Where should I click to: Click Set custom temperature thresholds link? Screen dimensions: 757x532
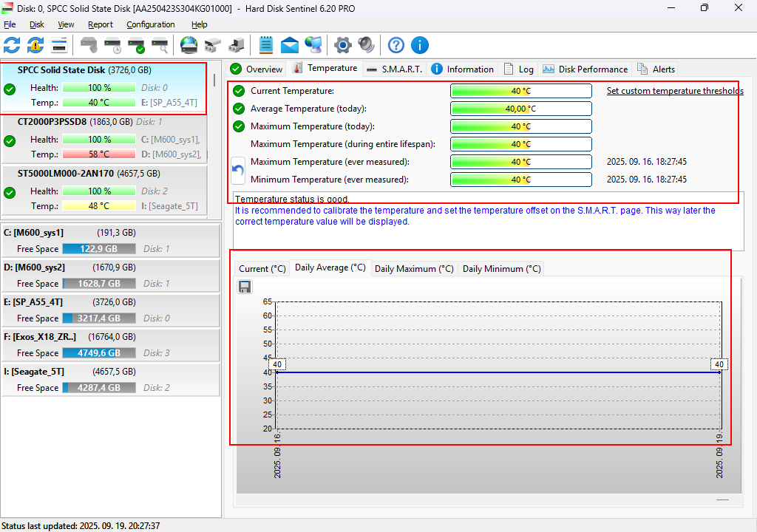click(x=674, y=91)
